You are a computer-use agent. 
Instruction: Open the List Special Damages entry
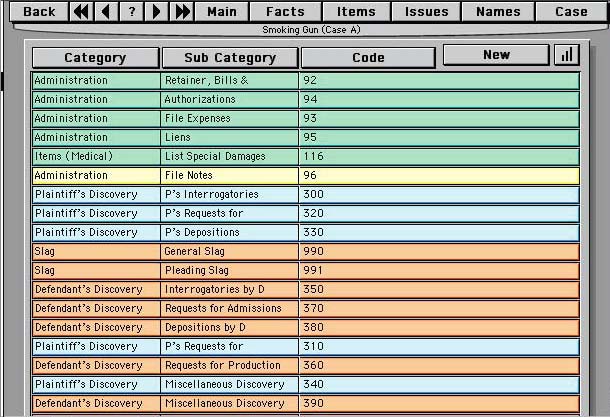[230, 156]
